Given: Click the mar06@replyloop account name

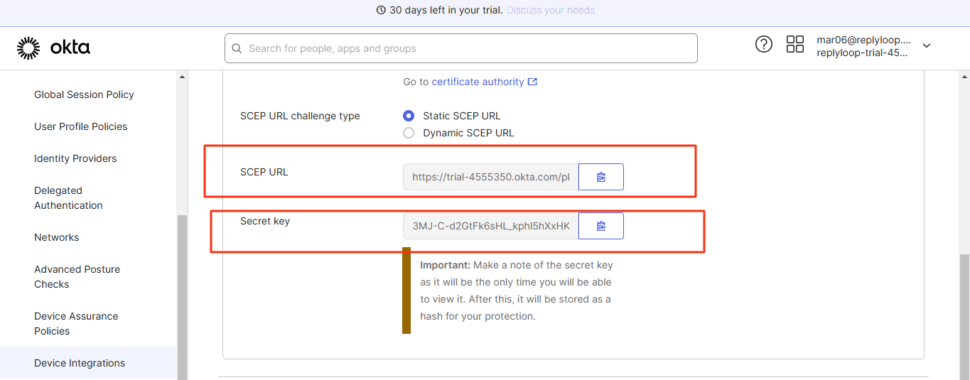Looking at the screenshot, I should tap(864, 40).
